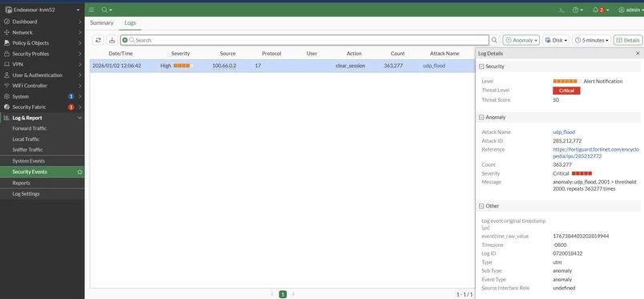
Task: Toggle favorite star on Security Events
Action: (x=79, y=172)
